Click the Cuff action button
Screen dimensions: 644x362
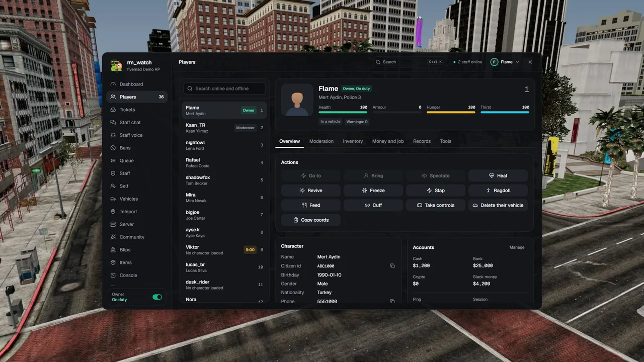click(x=373, y=205)
